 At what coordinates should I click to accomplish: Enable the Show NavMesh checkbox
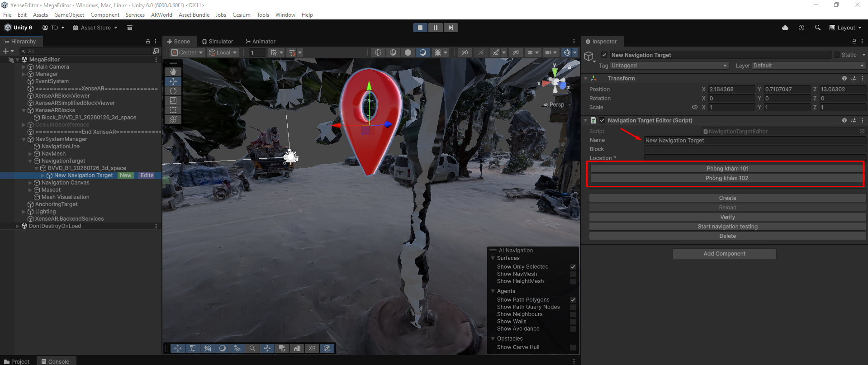(x=573, y=274)
